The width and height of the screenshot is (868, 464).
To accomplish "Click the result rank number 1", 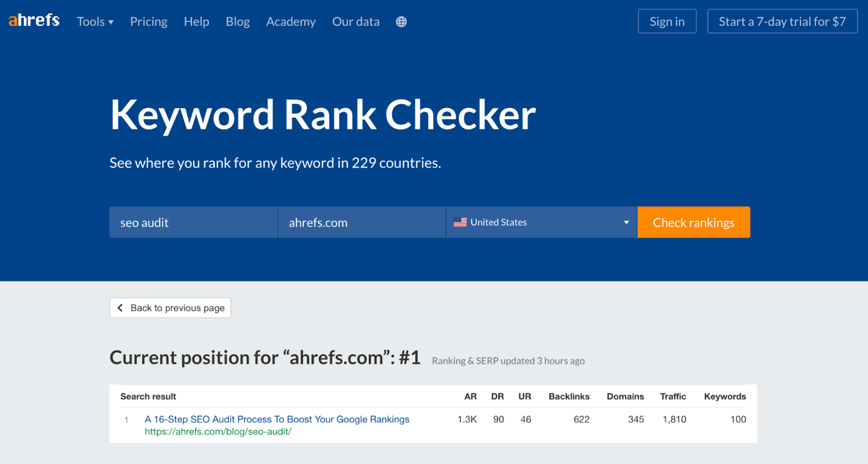I will click(126, 420).
